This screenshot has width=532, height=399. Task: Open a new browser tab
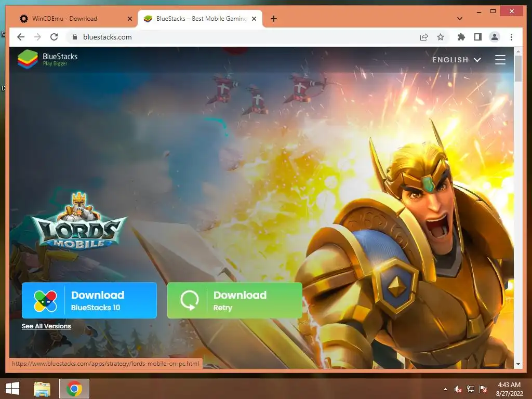pos(274,19)
